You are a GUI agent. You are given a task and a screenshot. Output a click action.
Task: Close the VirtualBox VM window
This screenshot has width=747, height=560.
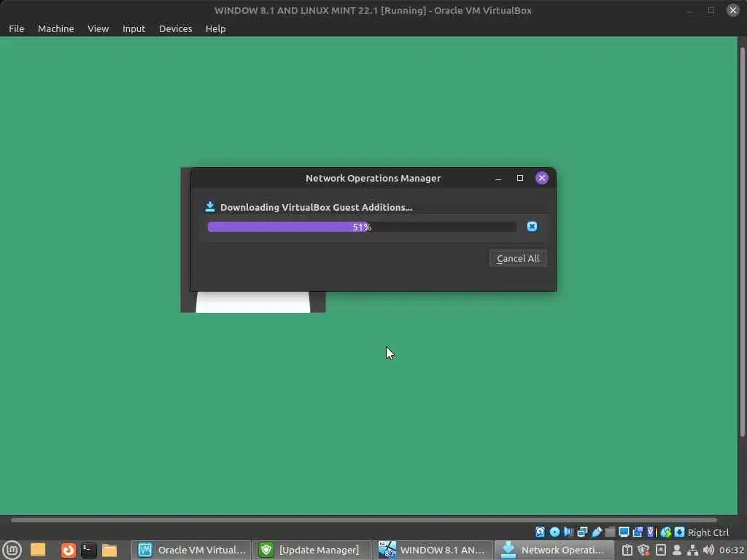click(x=732, y=10)
